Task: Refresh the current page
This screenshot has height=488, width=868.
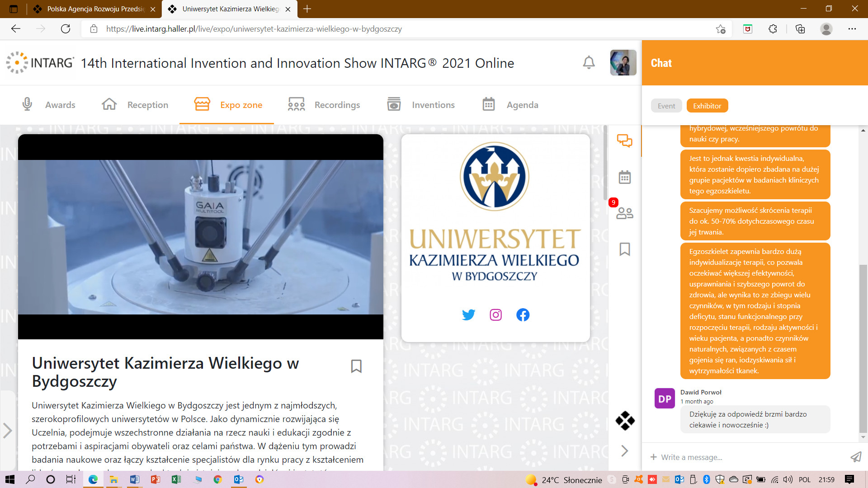Action: coord(66,29)
